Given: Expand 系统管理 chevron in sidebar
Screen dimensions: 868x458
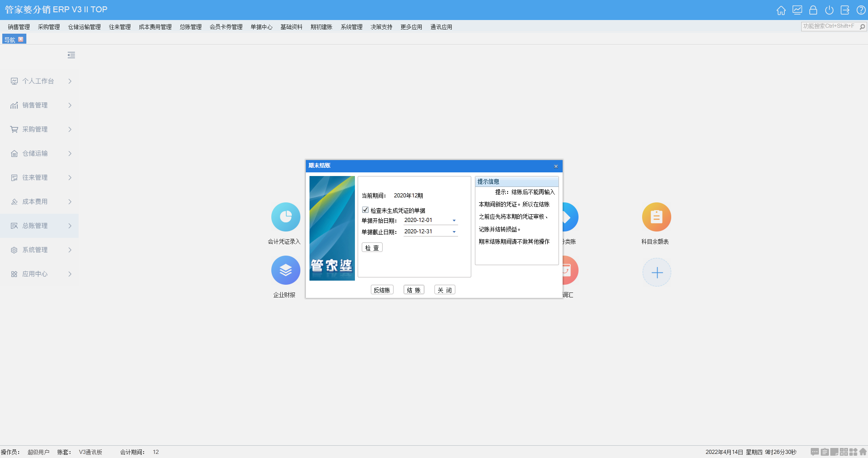Looking at the screenshot, I should tap(70, 250).
